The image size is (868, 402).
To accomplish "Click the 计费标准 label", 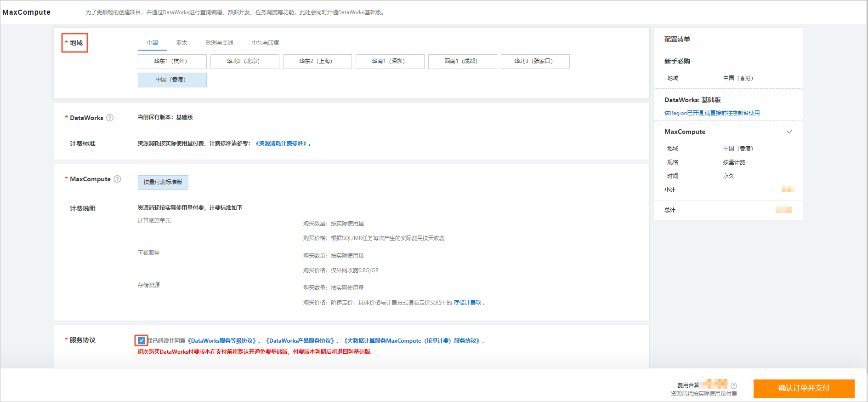I will [83, 144].
